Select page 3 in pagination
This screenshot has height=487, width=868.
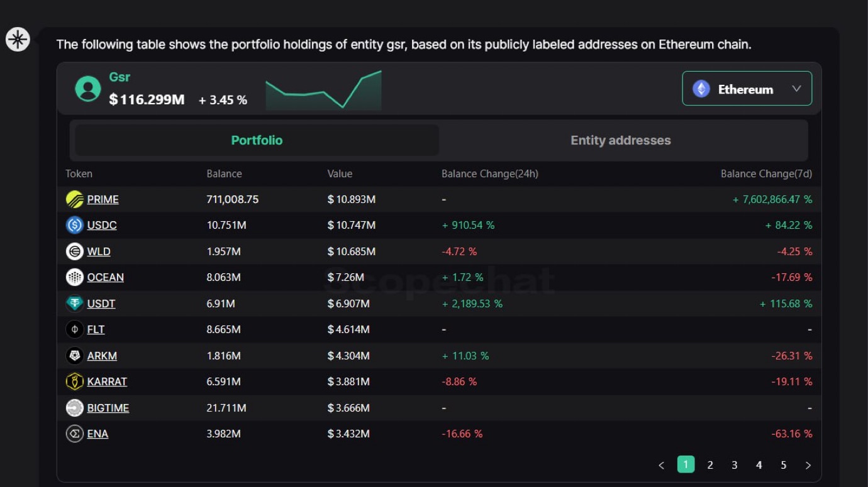pos(735,465)
